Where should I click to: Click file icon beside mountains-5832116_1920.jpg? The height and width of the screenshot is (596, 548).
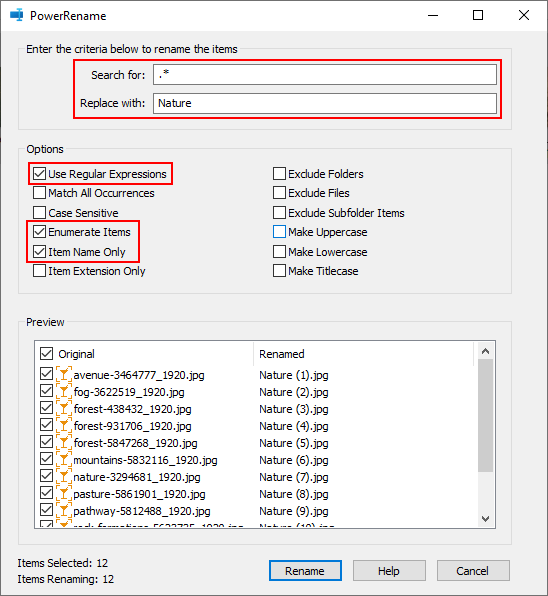[63, 459]
